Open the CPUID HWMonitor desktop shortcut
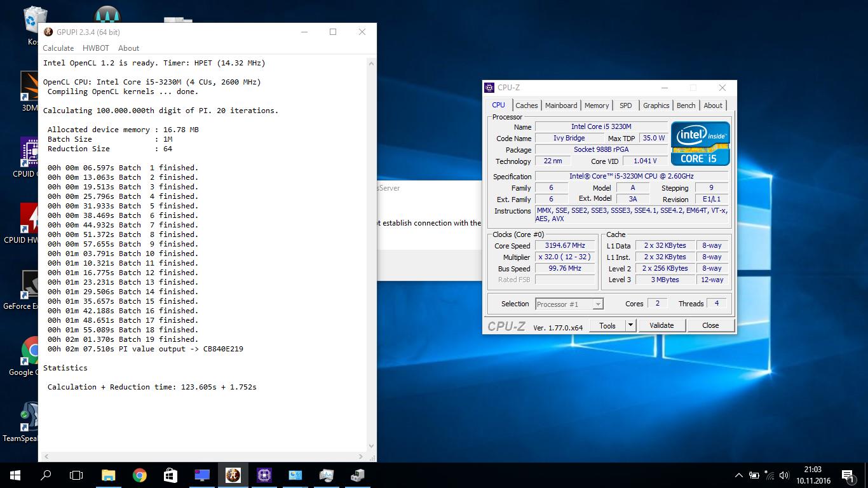Image resolution: width=868 pixels, height=488 pixels. (x=29, y=218)
